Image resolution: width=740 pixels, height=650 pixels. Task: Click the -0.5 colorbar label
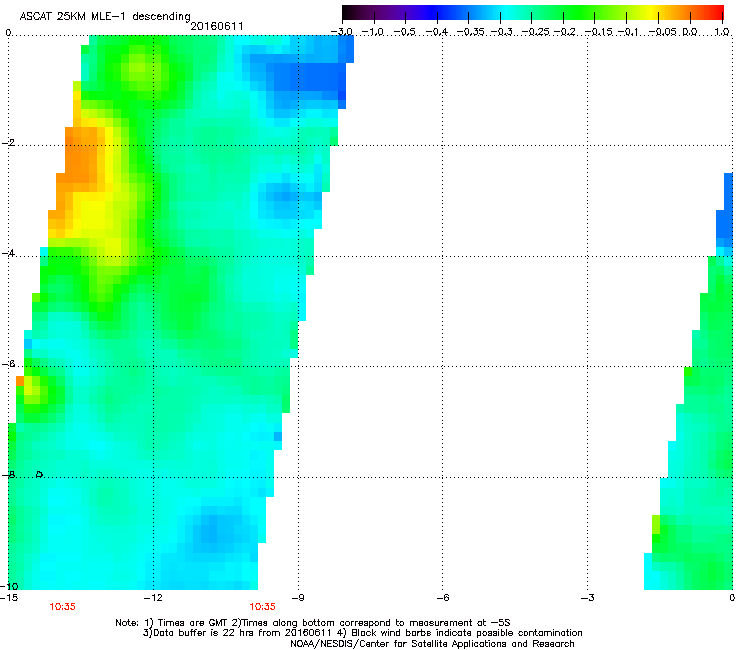point(405,32)
